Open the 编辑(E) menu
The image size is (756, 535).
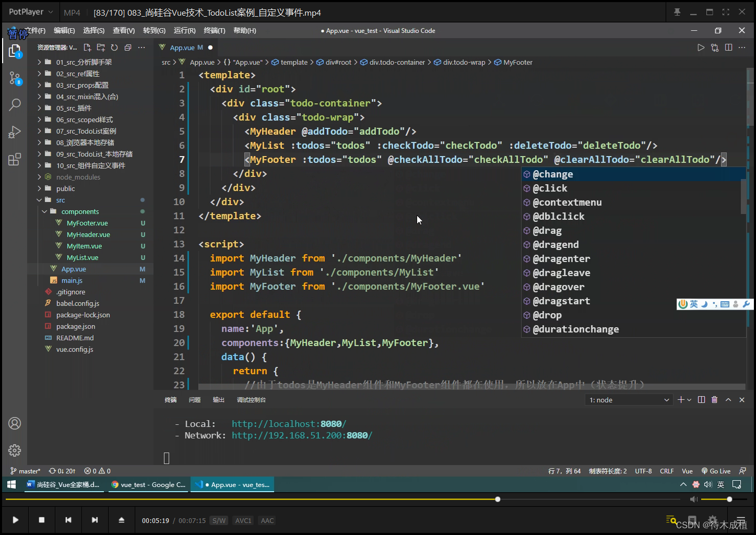pyautogui.click(x=64, y=31)
